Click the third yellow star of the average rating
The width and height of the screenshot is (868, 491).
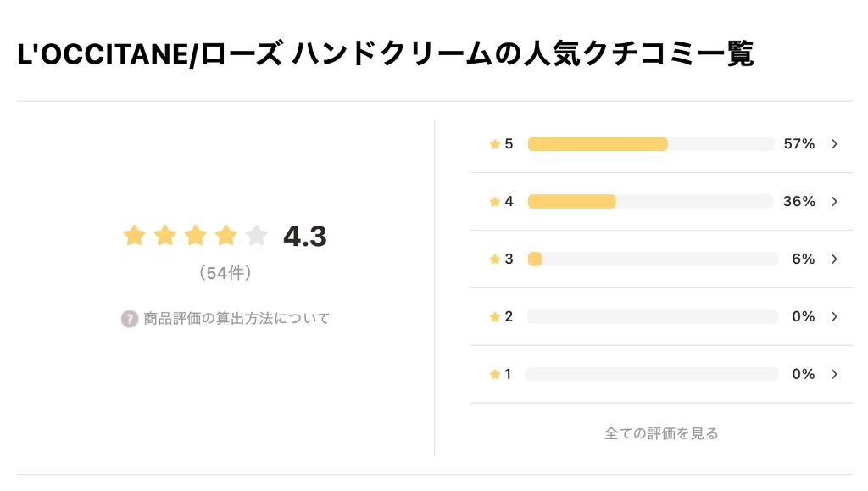click(195, 237)
